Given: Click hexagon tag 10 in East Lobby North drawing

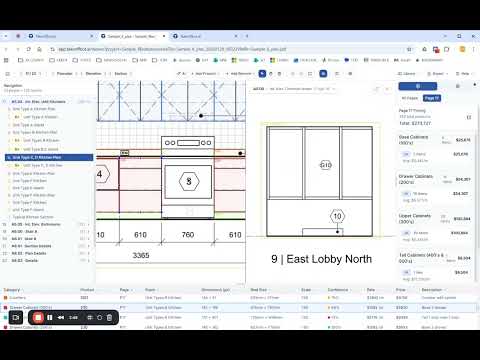Looking at the screenshot, I should (x=337, y=216).
